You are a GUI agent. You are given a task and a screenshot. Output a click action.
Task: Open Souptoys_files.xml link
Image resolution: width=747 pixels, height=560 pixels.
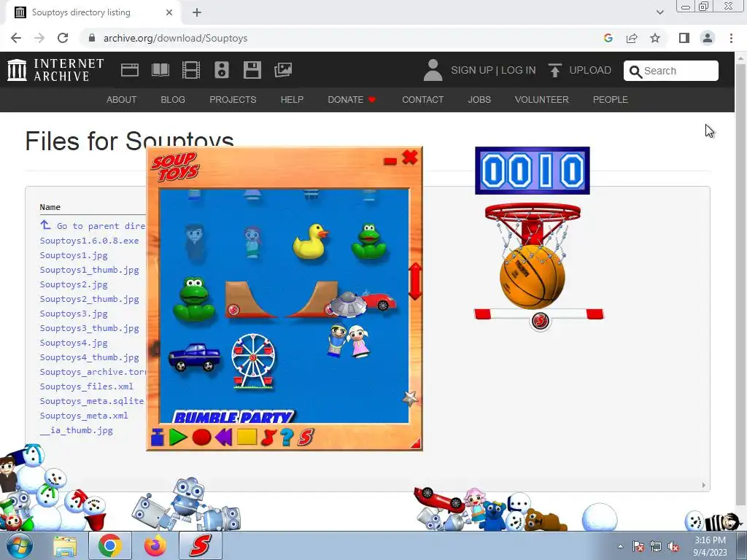click(x=86, y=386)
